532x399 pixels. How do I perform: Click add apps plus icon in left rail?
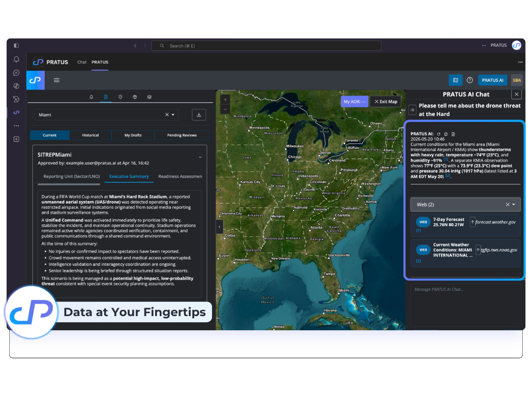coord(16,139)
